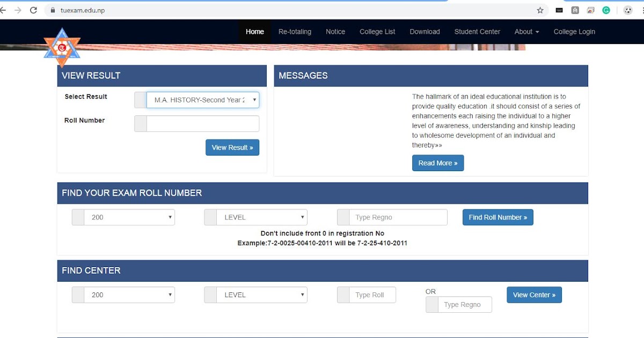
Task: Open Student Center in the navbar
Action: (477, 32)
